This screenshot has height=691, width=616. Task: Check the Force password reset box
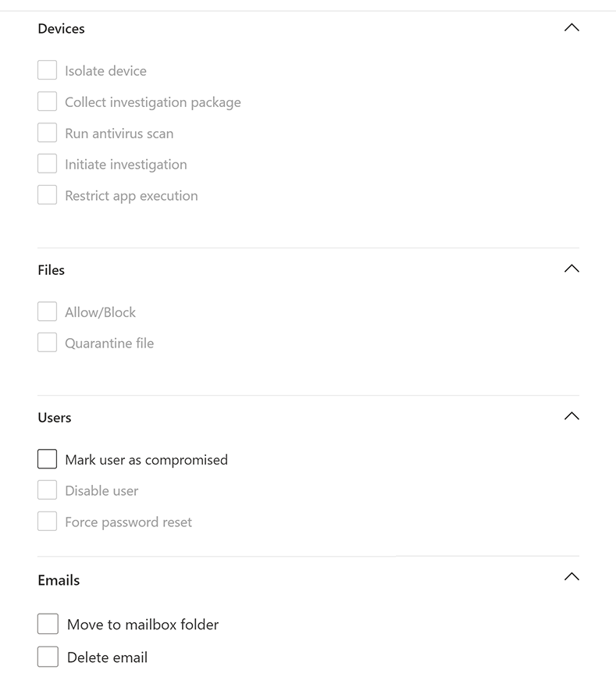click(x=48, y=522)
